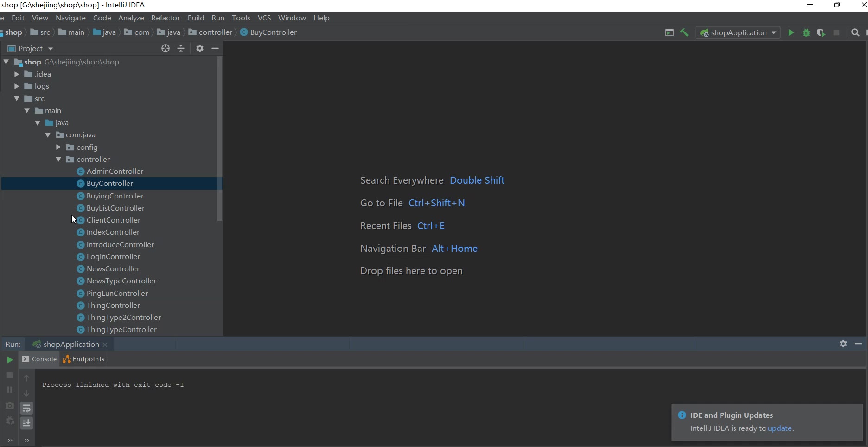
Task: Click the update link in notification
Action: tap(779, 428)
